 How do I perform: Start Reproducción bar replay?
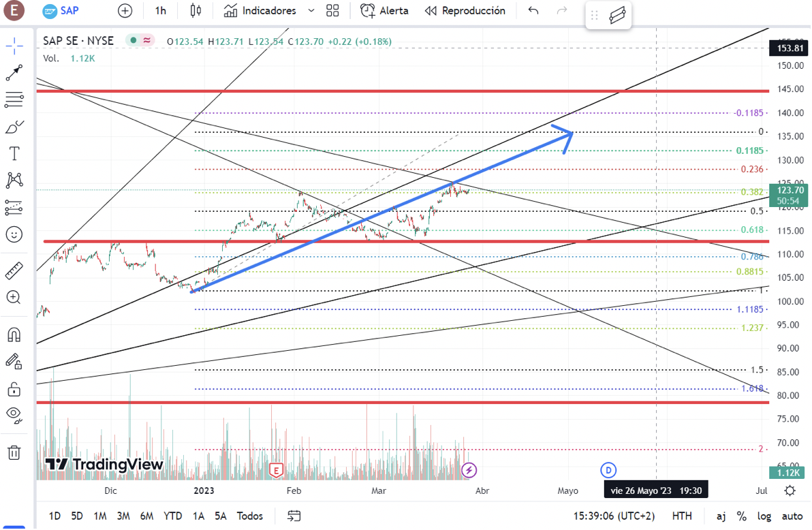pyautogui.click(x=465, y=11)
